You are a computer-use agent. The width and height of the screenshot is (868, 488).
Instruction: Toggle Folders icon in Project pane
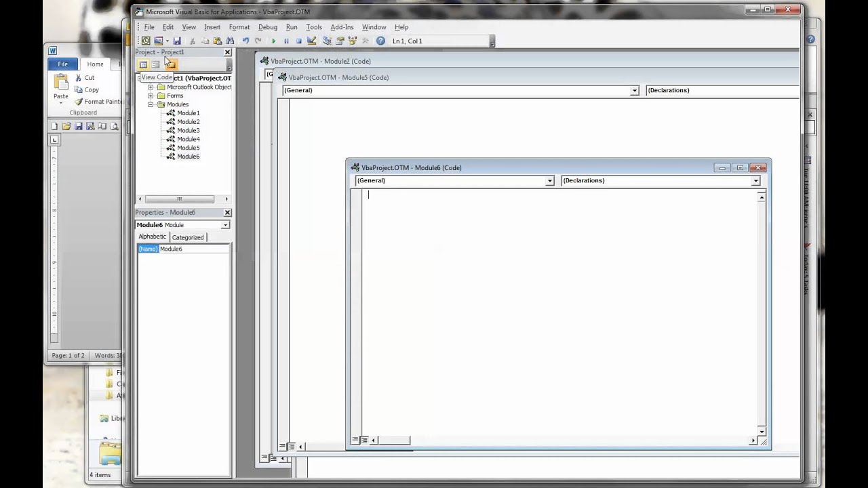(171, 64)
